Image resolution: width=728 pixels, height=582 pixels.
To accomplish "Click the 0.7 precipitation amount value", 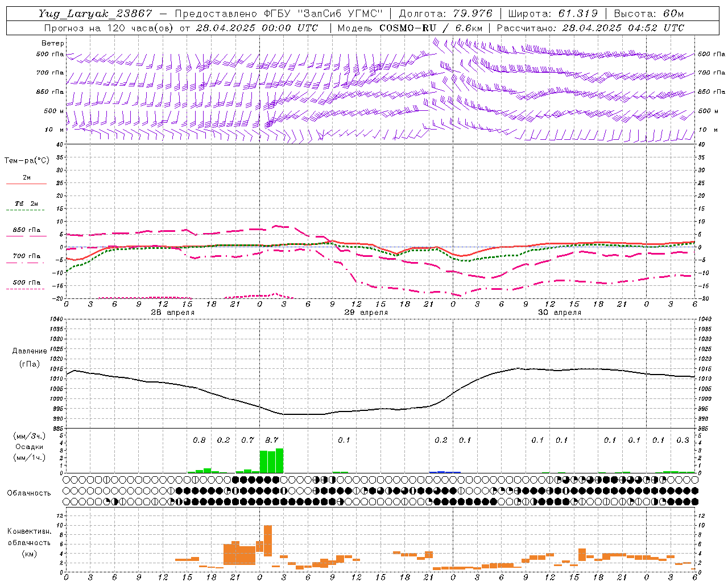I will (x=247, y=440).
